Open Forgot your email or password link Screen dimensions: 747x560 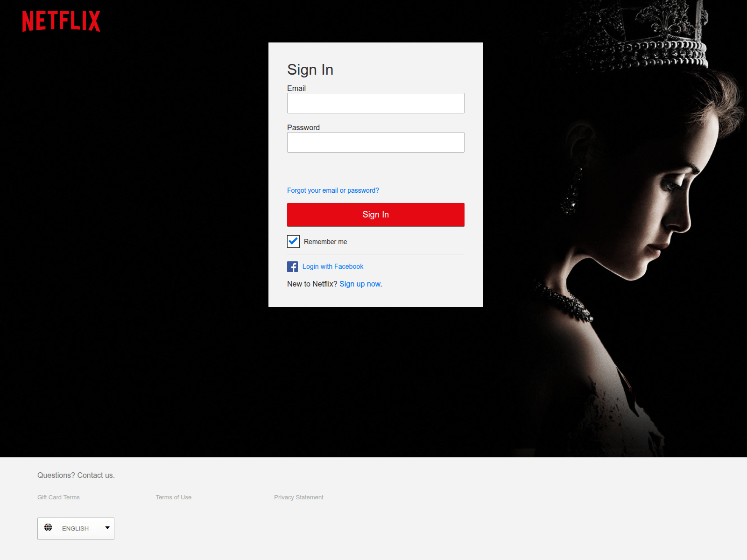333,190
